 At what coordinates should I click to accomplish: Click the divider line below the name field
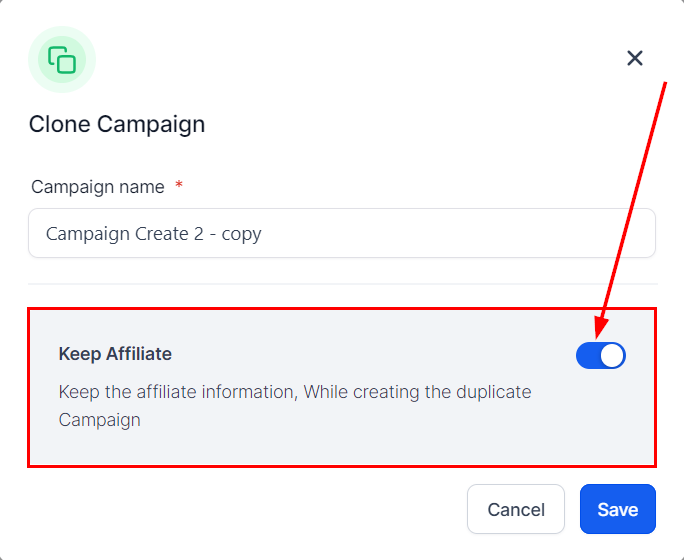(342, 284)
